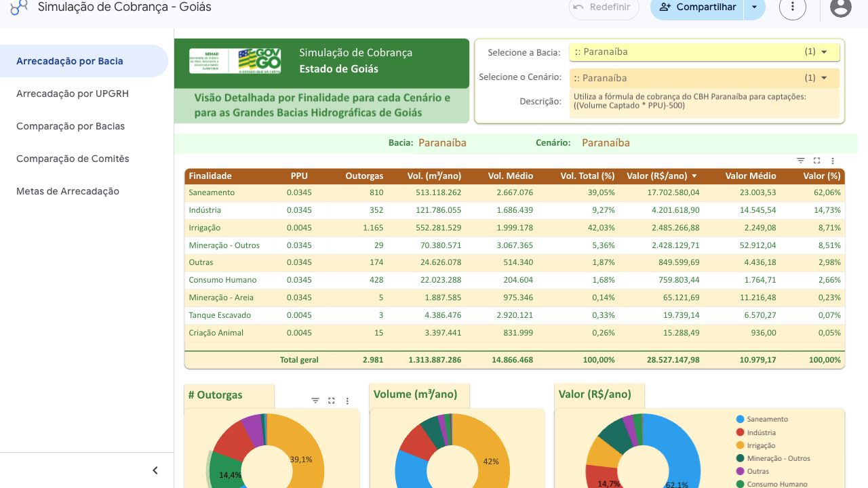Open the account avatar menu
The width and height of the screenshot is (868, 488).
click(x=841, y=7)
